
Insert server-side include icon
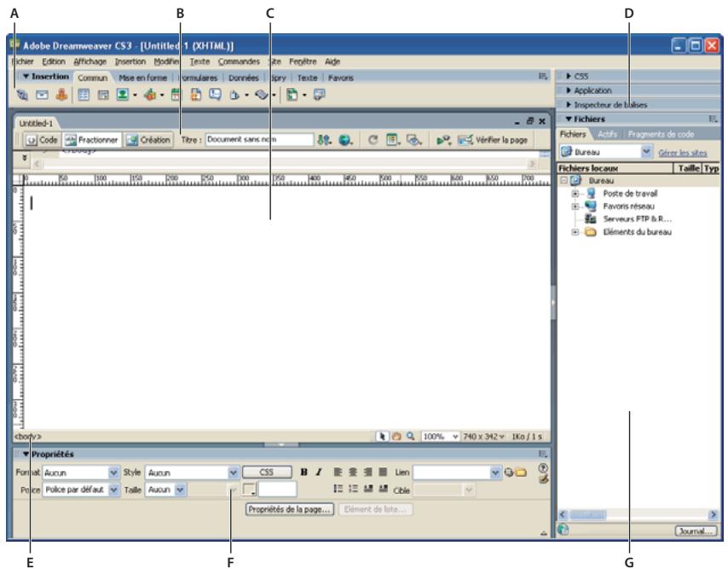tap(196, 95)
